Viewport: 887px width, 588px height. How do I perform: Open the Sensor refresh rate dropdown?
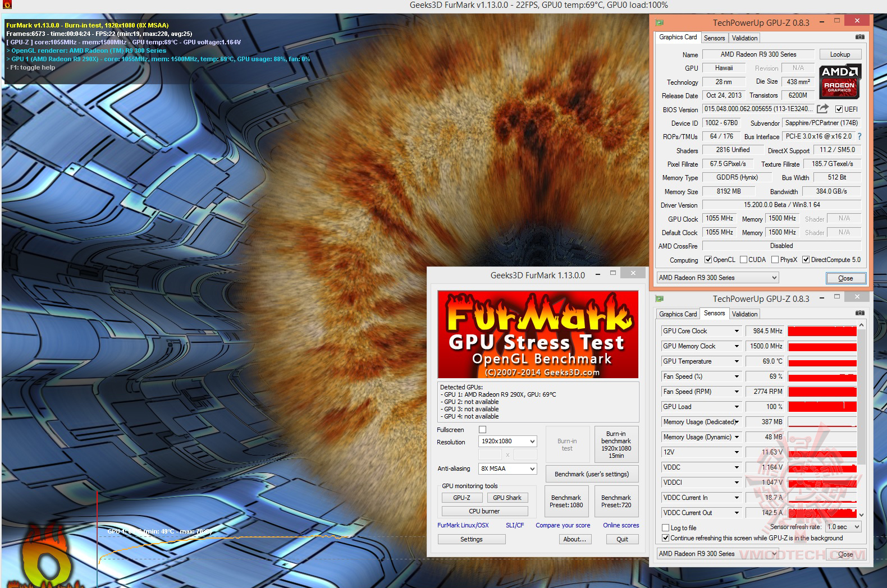click(843, 527)
